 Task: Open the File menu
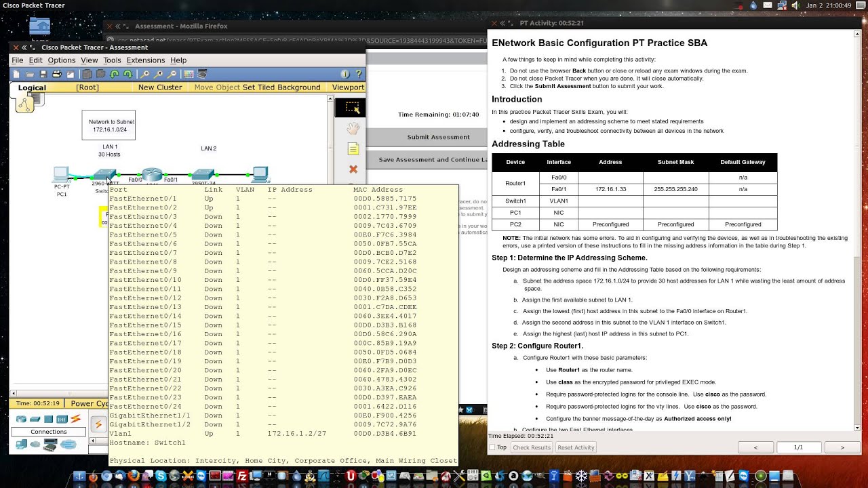coord(18,60)
